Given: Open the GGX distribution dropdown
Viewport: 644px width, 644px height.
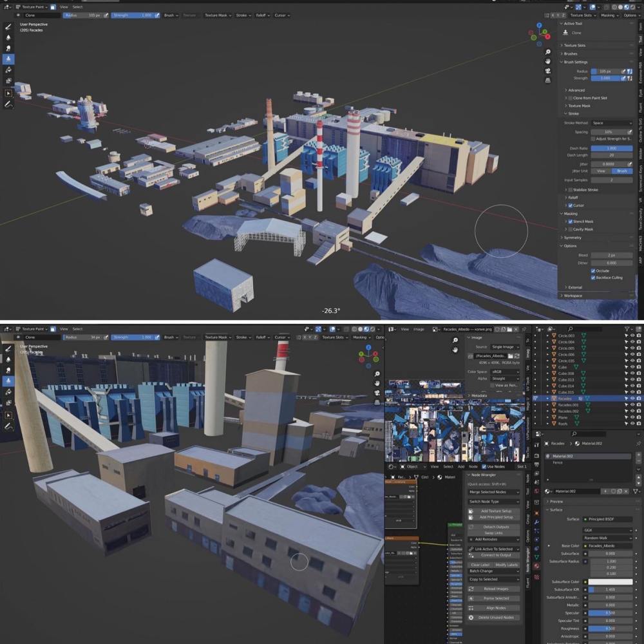Looking at the screenshot, I should click(x=608, y=530).
